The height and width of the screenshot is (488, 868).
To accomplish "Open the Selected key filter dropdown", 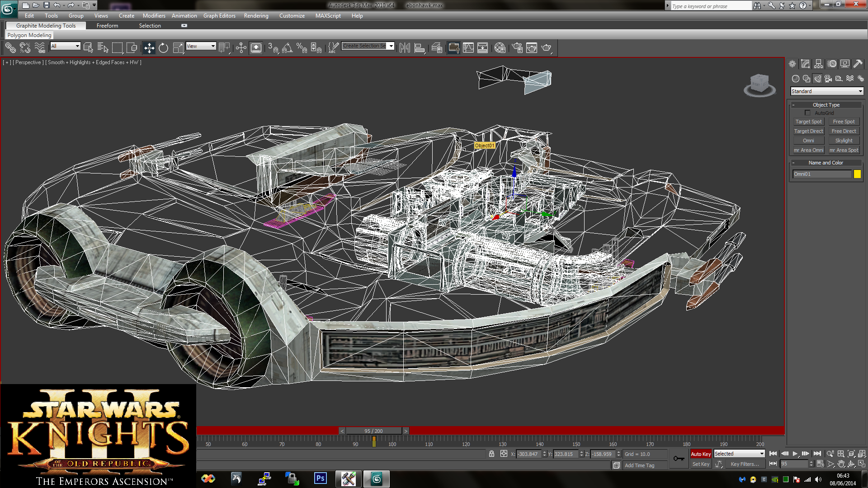I will tap(739, 454).
